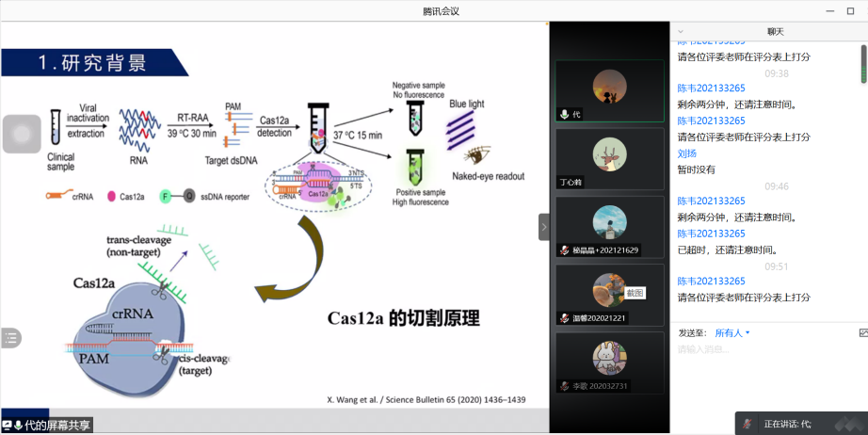The height and width of the screenshot is (435, 868).
Task: Click the 聊天 chat panel header
Action: click(x=775, y=31)
